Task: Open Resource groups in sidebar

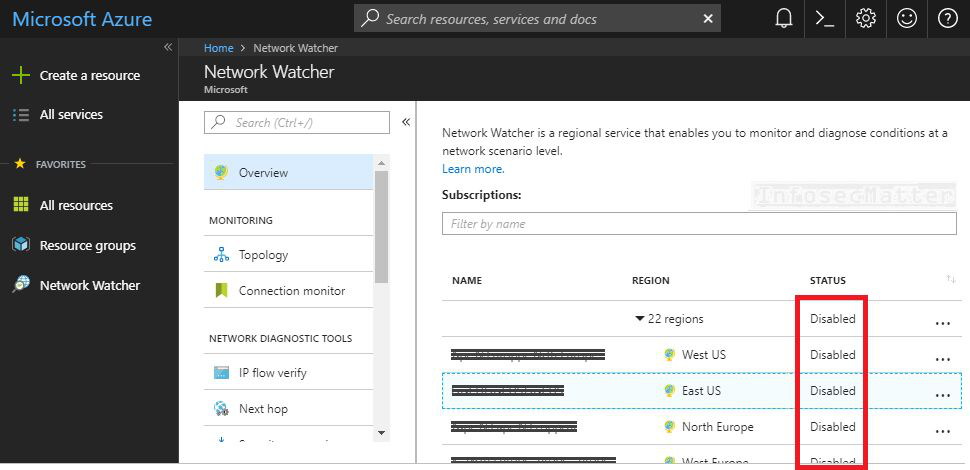Action: pos(87,246)
